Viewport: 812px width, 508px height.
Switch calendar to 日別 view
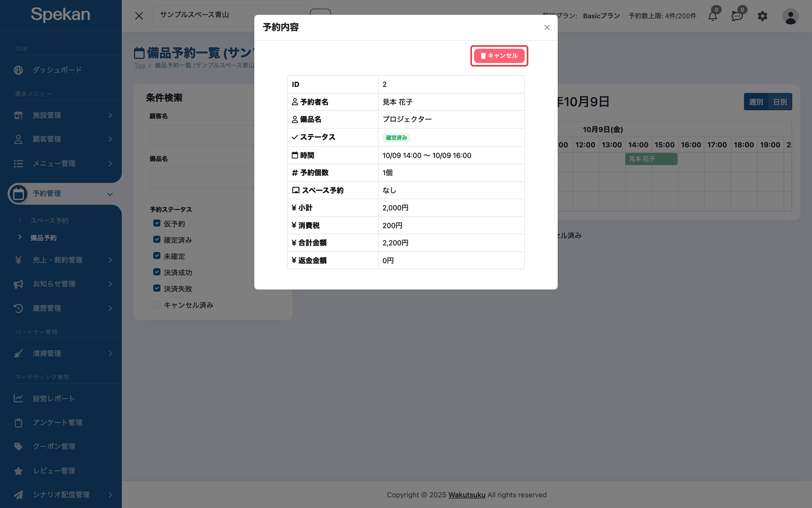tap(780, 102)
